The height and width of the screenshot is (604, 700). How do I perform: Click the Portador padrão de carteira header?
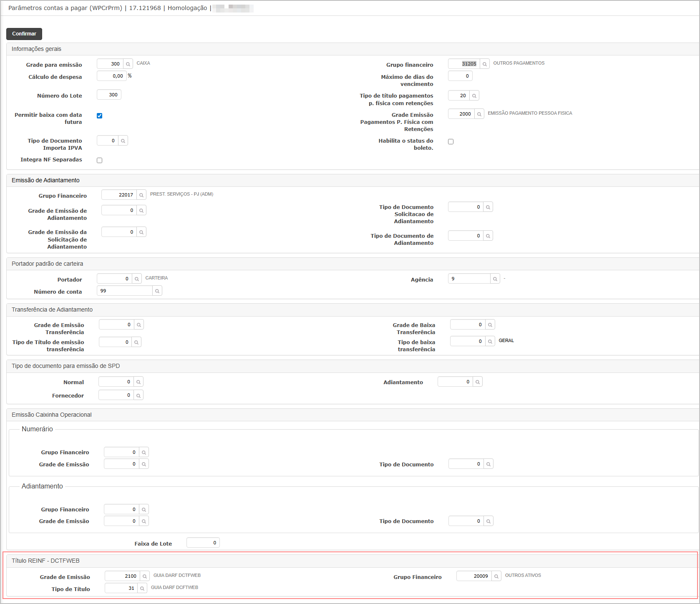47,264
